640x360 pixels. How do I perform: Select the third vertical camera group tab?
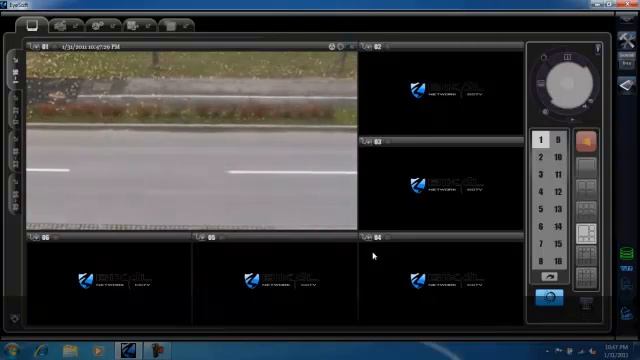click(16, 152)
